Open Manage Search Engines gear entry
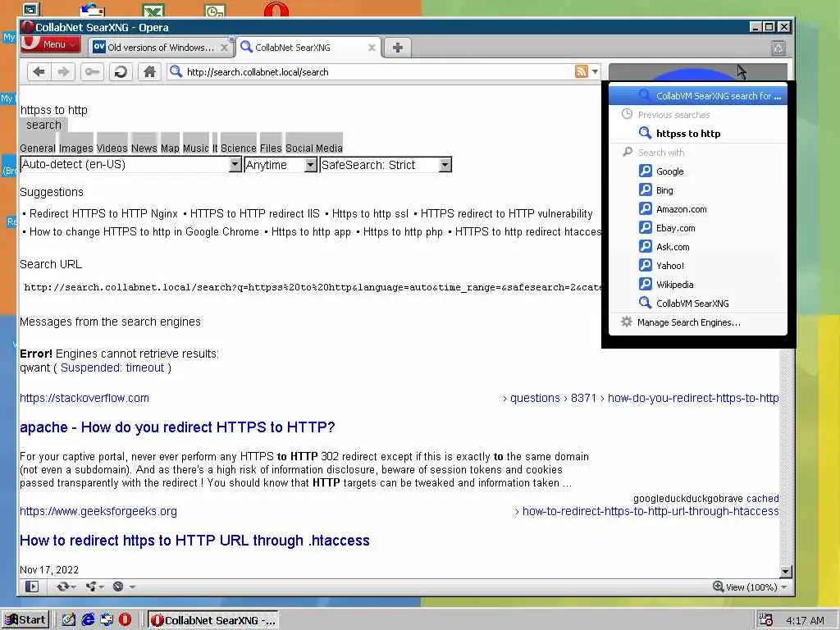The height and width of the screenshot is (630, 840). tap(698, 322)
